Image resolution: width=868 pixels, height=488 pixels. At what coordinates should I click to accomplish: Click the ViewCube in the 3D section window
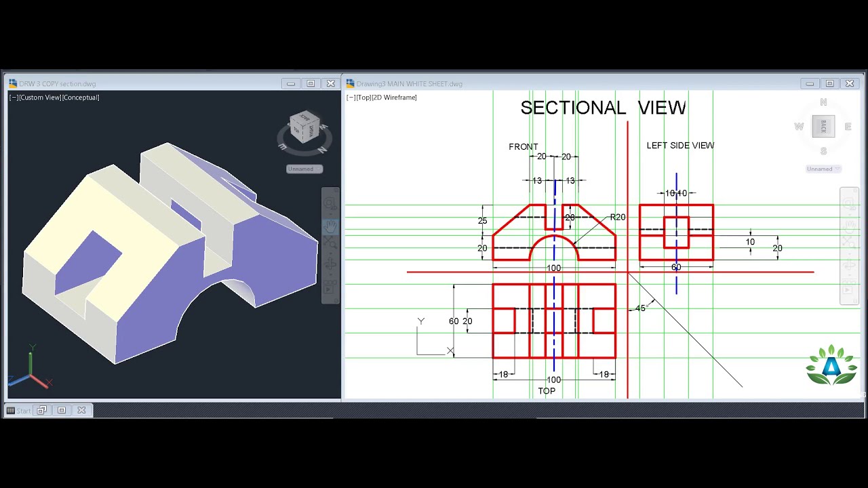click(x=304, y=127)
